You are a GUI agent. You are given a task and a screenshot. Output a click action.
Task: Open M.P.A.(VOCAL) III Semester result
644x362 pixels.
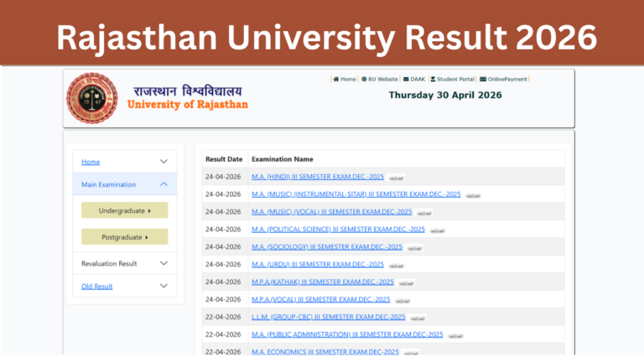pos(321,299)
